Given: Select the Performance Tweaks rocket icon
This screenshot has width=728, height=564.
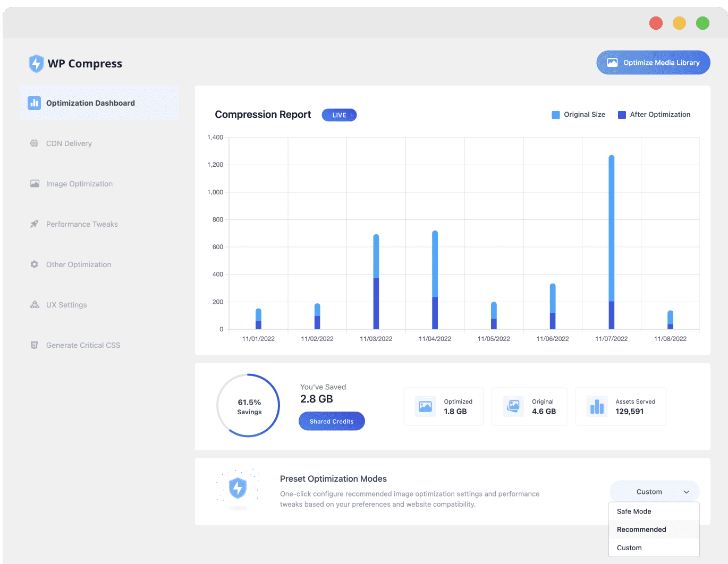Looking at the screenshot, I should (35, 224).
